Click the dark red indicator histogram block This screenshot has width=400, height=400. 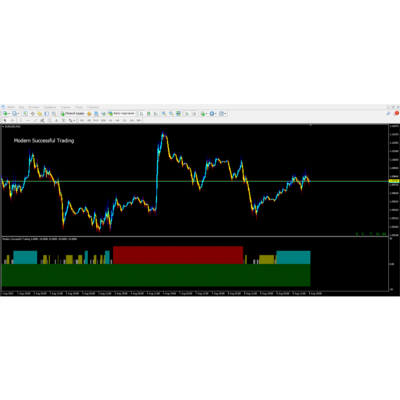pyautogui.click(x=178, y=255)
